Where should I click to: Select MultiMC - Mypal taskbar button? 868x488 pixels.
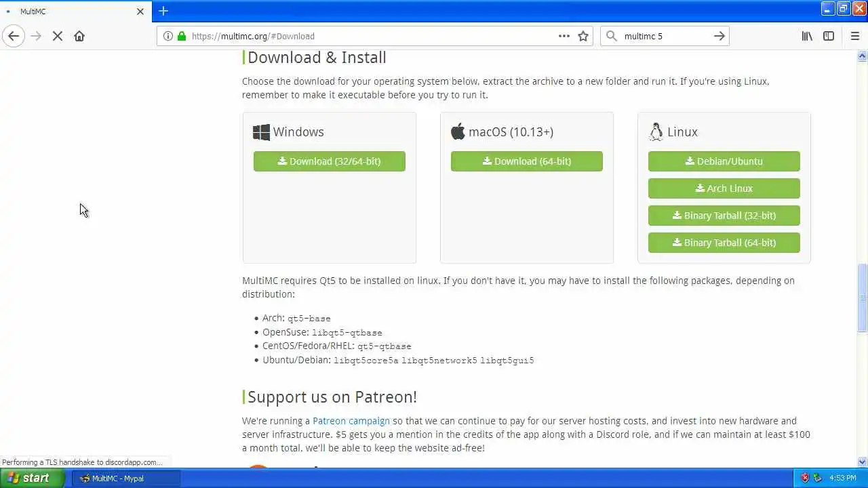[x=126, y=478]
